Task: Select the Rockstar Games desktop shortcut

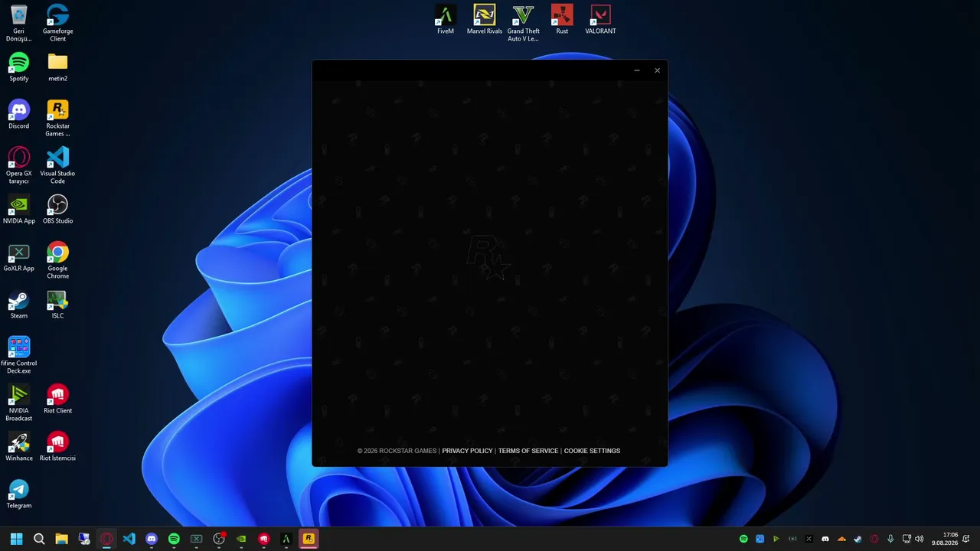Action: coord(57,119)
